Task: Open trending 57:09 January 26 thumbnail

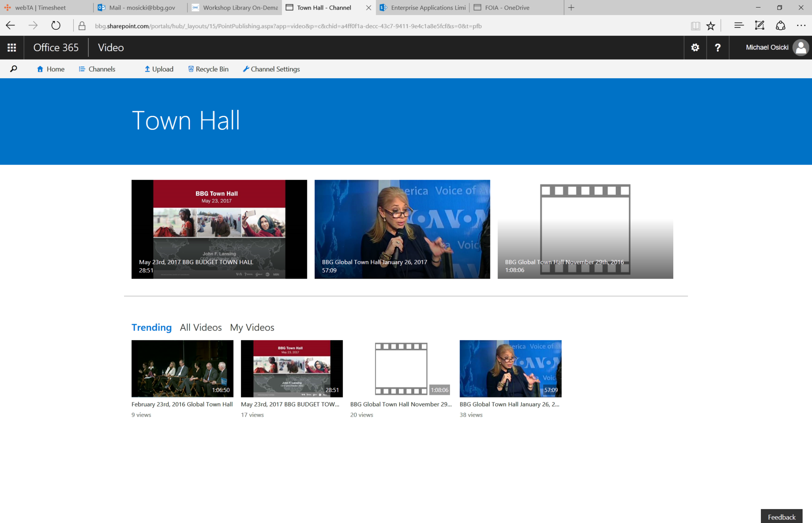Action: [x=511, y=369]
